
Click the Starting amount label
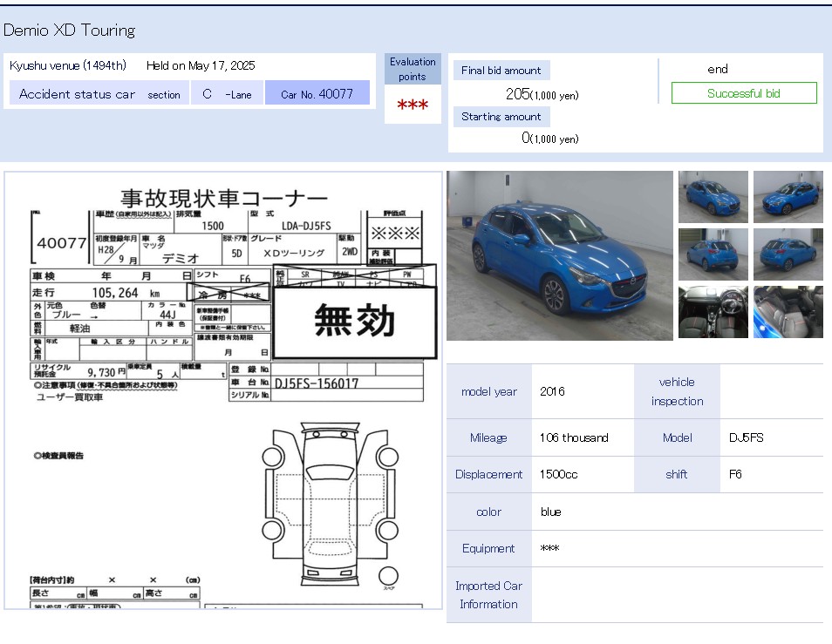pyautogui.click(x=501, y=117)
